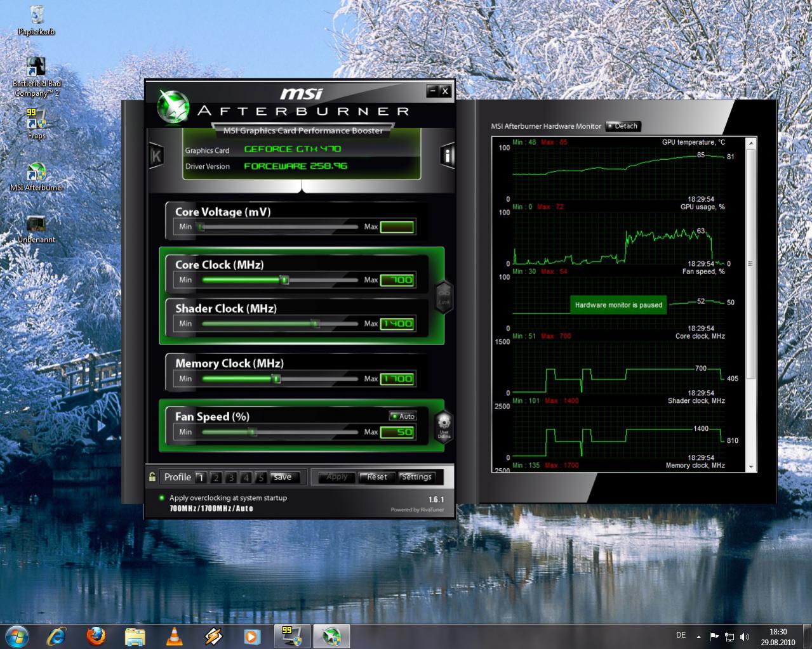
Task: Click the Core Clock 700 value field
Action: click(x=397, y=280)
